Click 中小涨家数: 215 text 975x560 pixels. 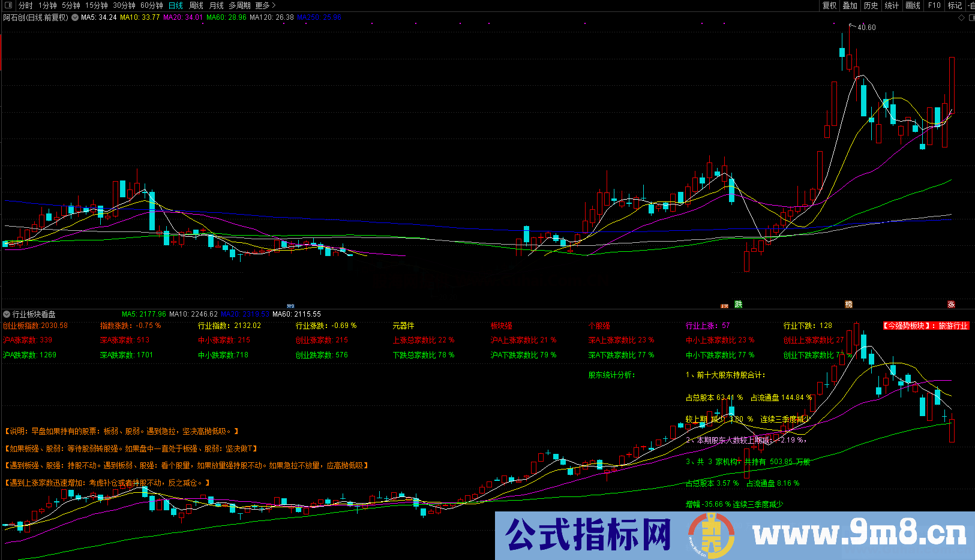(224, 340)
